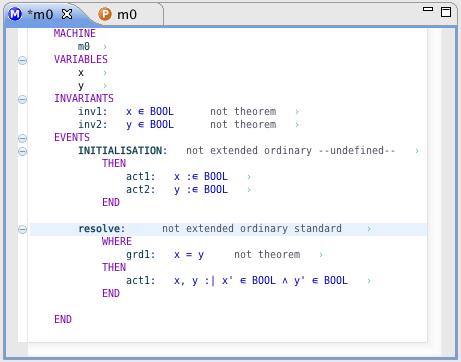Switch to the *m0 machine editor tab
Screen dimensions: 461x362
40,14
